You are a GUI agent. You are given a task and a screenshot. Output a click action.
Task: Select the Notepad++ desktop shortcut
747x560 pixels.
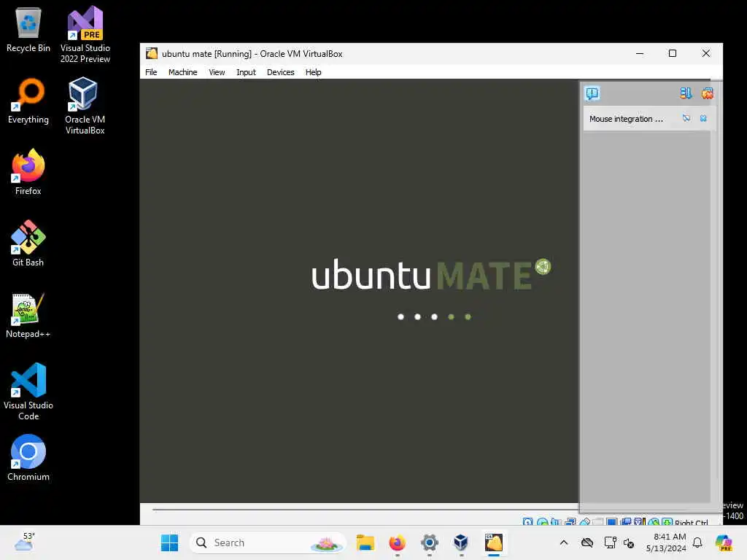(x=28, y=315)
